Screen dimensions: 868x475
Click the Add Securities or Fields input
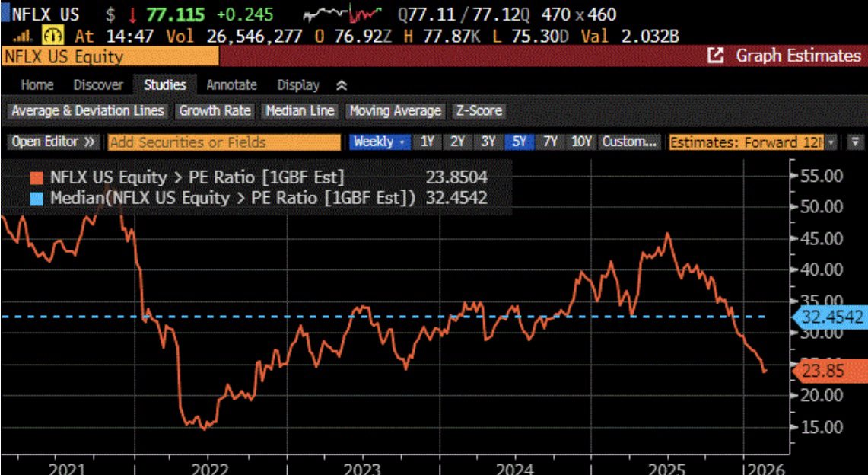pyautogui.click(x=224, y=142)
